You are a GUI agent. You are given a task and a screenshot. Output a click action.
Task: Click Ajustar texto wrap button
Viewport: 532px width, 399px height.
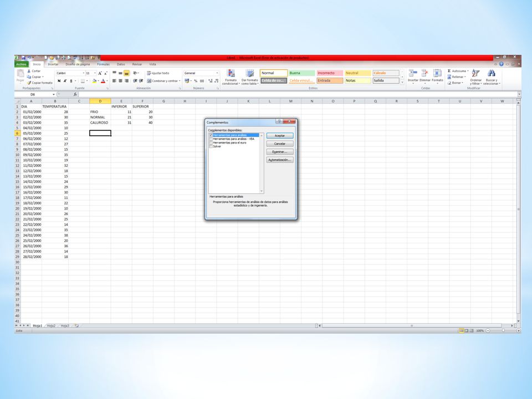click(158, 73)
